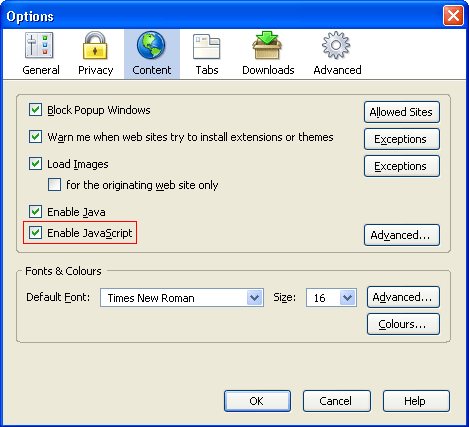Open Exceptions for Load Images
The height and width of the screenshot is (427, 469).
point(402,166)
